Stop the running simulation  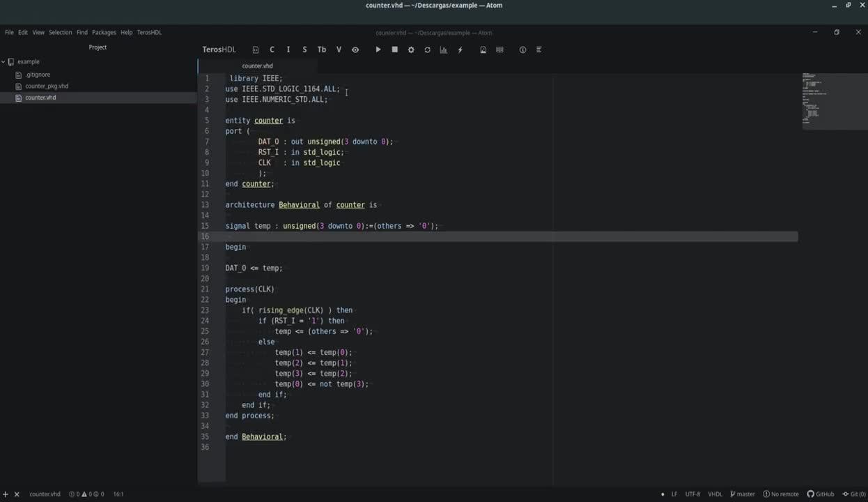pyautogui.click(x=394, y=50)
